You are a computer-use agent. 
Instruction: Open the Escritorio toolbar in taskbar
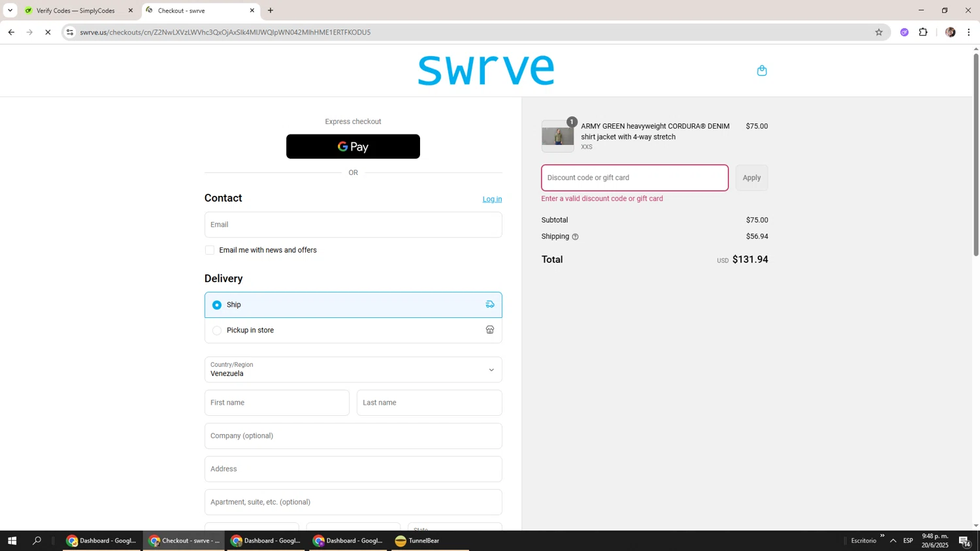[863, 541]
